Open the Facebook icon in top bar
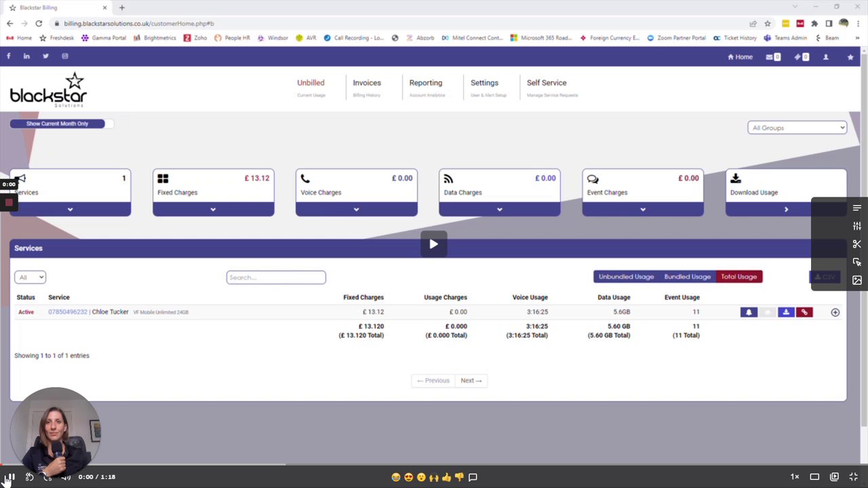 (x=8, y=56)
